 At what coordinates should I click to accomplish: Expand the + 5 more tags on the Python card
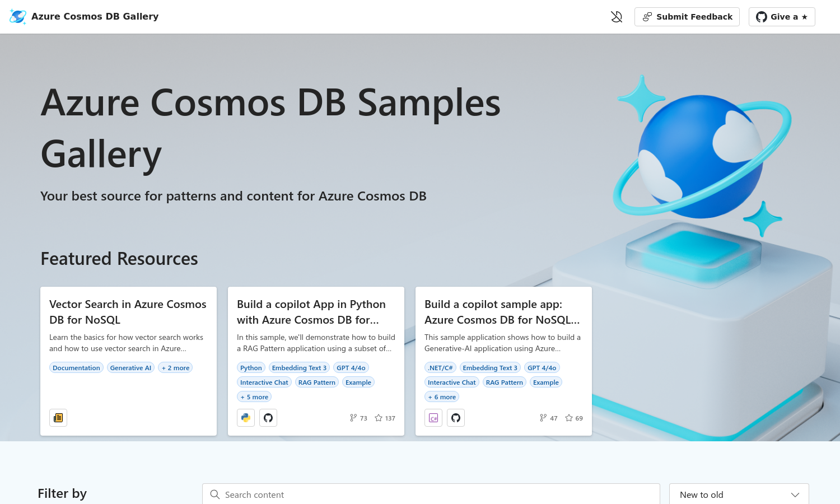coord(254,396)
